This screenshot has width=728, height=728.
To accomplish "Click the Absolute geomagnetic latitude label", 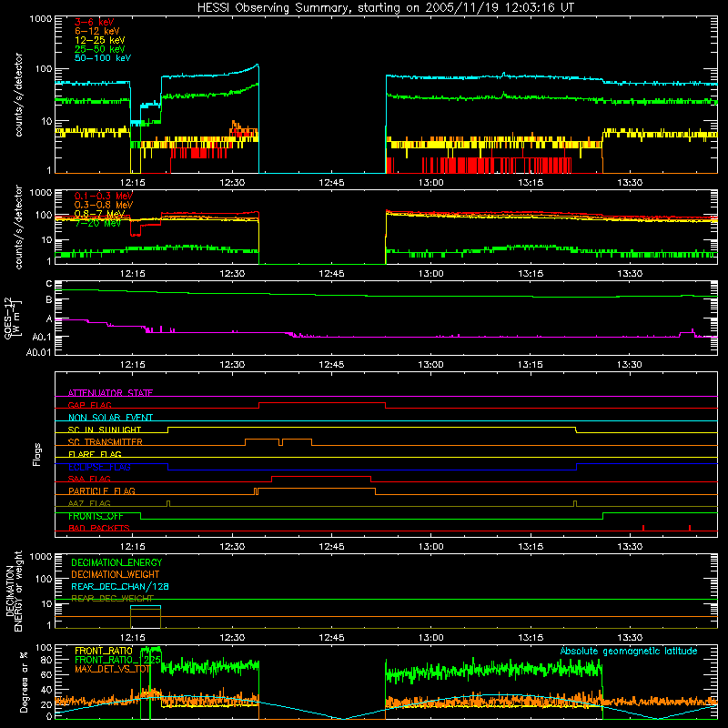I will pyautogui.click(x=629, y=651).
